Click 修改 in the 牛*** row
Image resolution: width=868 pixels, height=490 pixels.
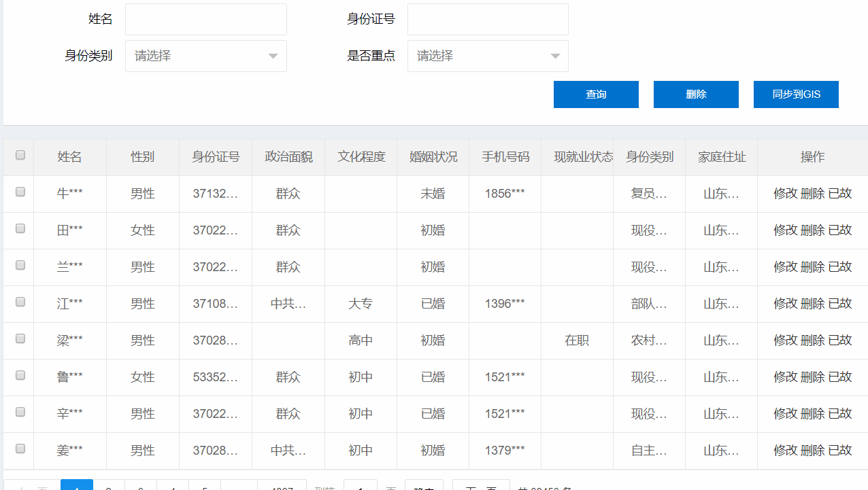(x=785, y=194)
